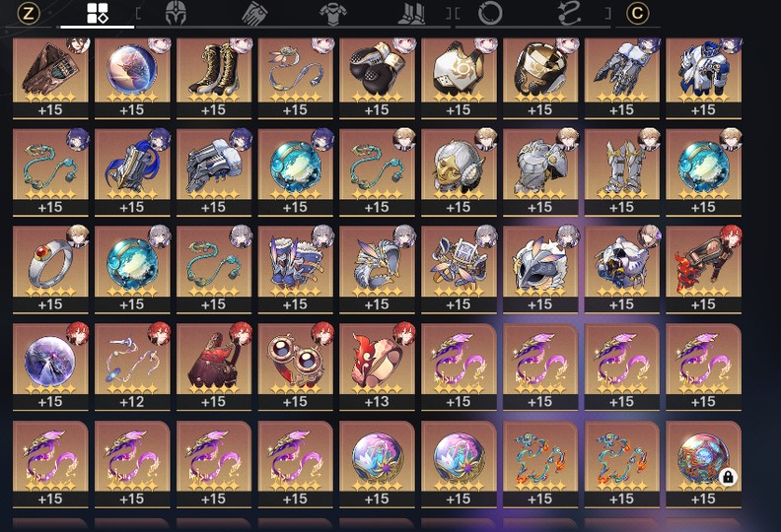
Task: Pick the +12 link rope relic
Action: (x=132, y=366)
